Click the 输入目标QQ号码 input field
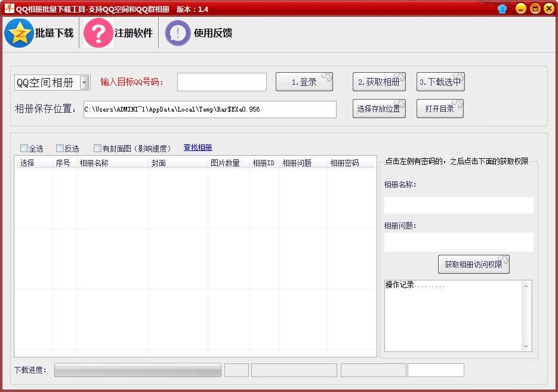This screenshot has height=392, width=558. pos(221,82)
